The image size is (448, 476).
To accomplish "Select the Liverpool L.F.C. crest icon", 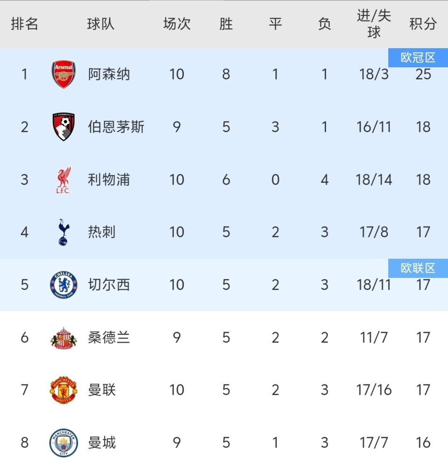I will click(63, 180).
